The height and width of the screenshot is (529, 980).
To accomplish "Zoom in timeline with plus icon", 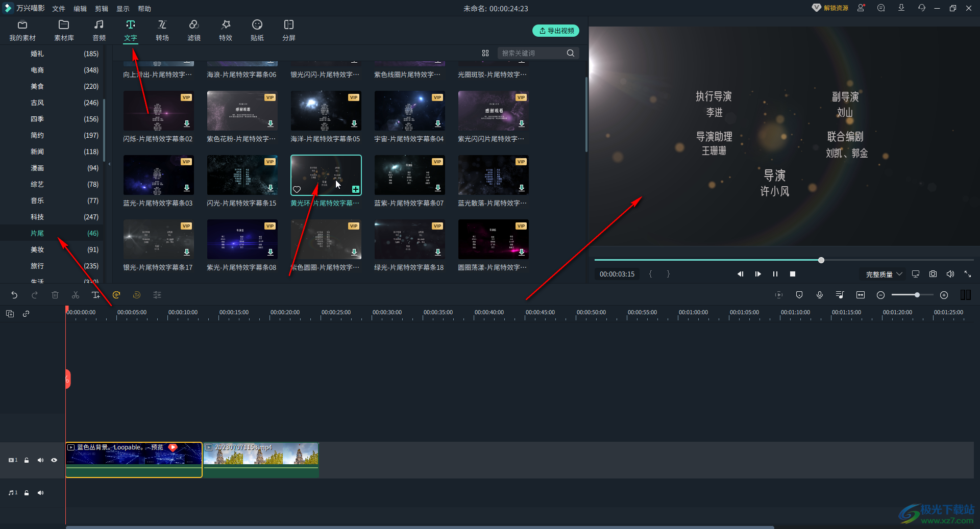I will [x=944, y=295].
